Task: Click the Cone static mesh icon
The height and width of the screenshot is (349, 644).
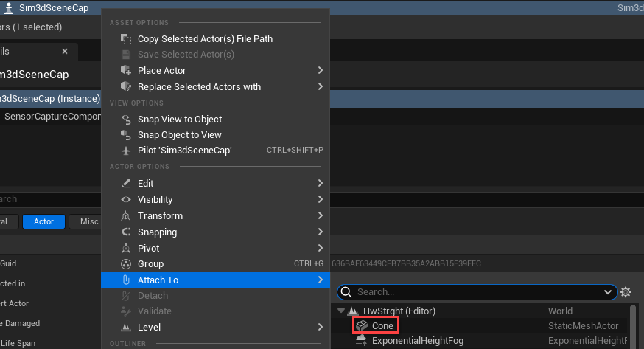Action: (361, 325)
